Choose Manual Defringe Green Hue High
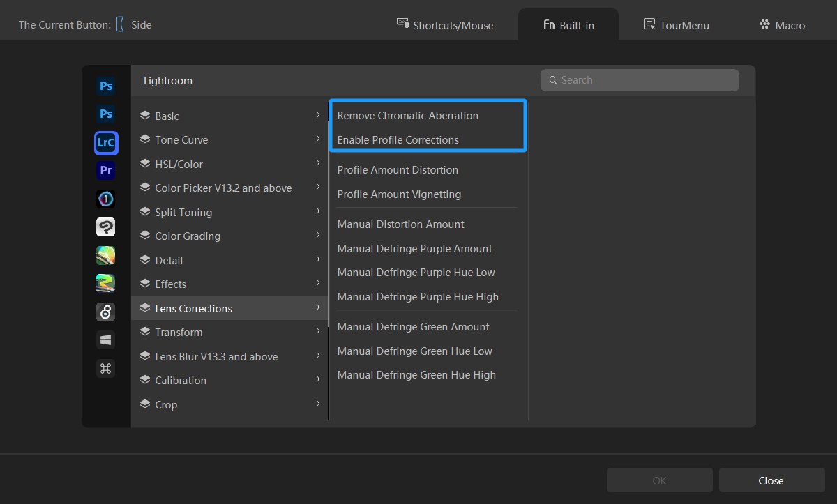Image resolution: width=837 pixels, height=504 pixels. coord(416,374)
